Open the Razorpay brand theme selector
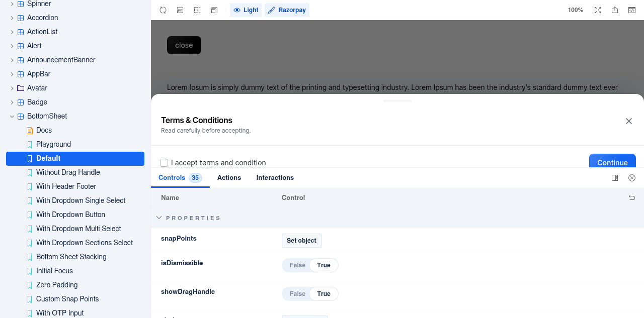 [x=287, y=10]
